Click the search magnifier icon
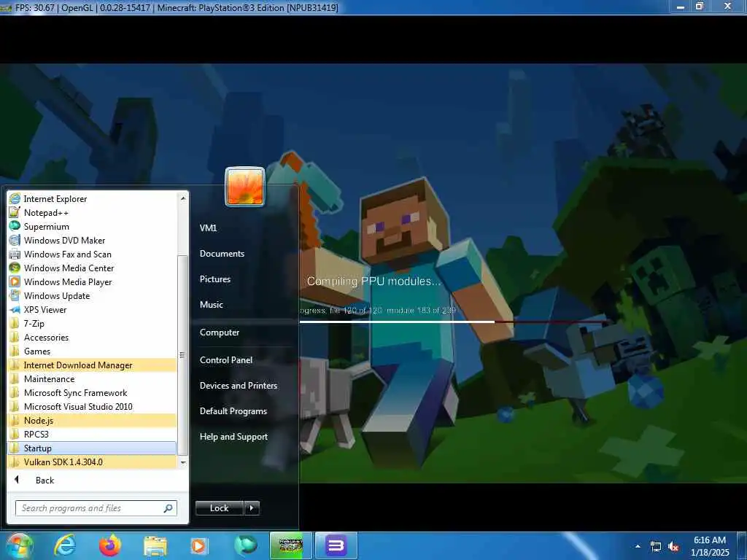747x560 pixels. click(169, 508)
